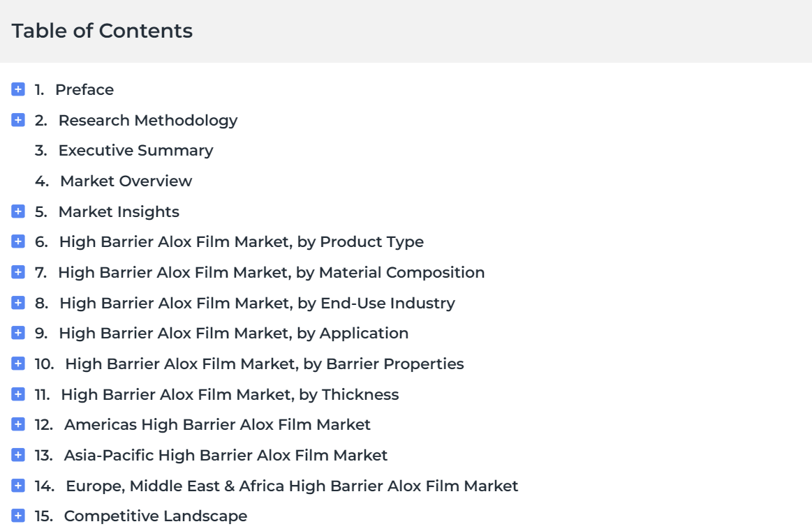Expand Competitive Landscape plus icon
The image size is (812, 531).
[x=18, y=516]
